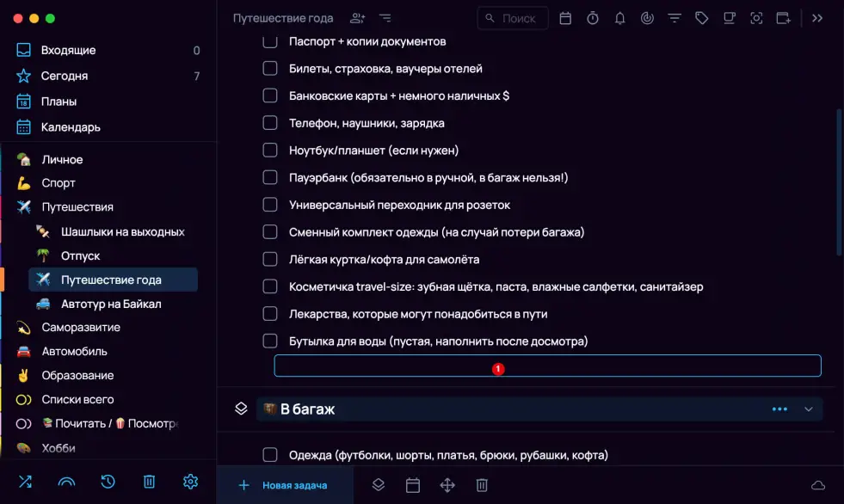This screenshot has width=844, height=504.
Task: Click the cloud sync icon at bottom right
Action: tap(817, 486)
